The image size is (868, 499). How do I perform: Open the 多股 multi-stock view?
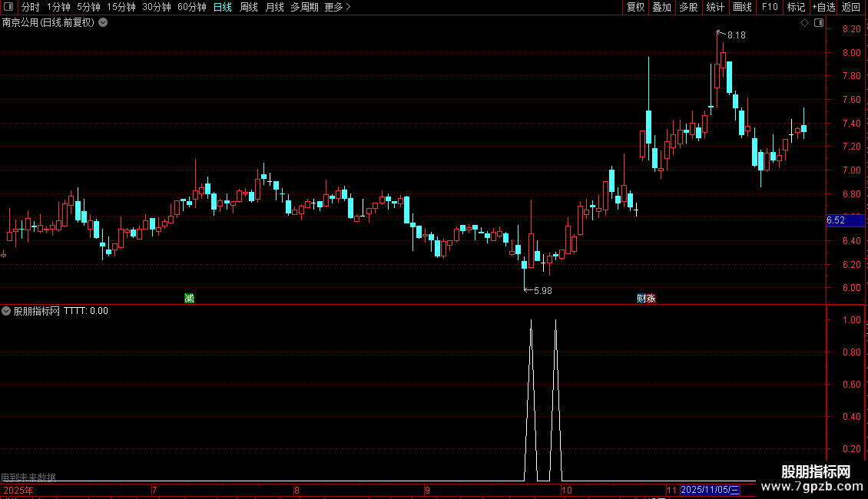pos(688,7)
